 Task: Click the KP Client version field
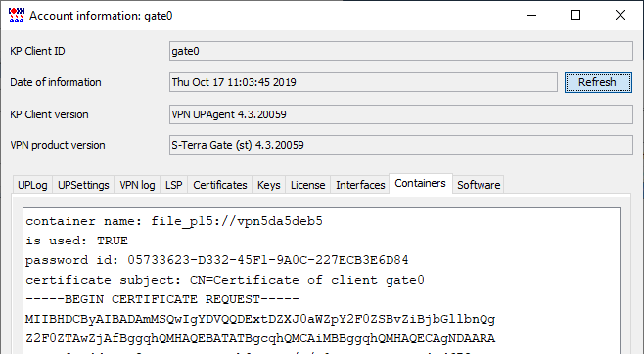point(401,114)
